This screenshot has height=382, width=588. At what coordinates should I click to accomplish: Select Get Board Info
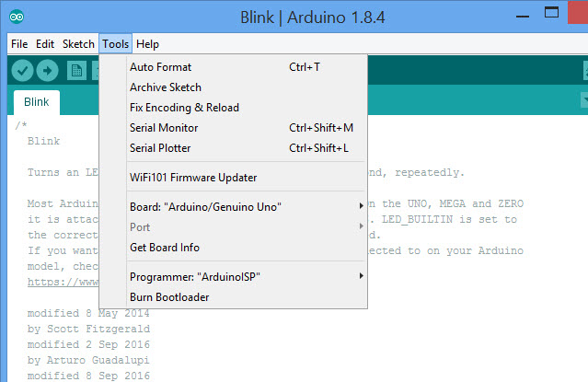coord(164,248)
